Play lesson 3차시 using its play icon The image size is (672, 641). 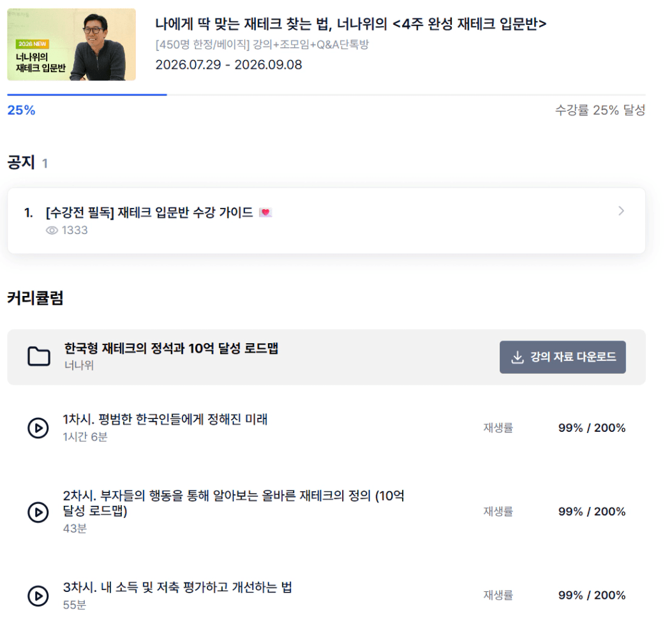[38, 596]
